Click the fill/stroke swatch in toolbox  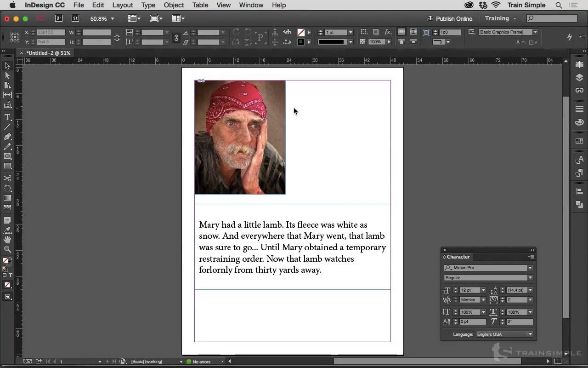6,261
